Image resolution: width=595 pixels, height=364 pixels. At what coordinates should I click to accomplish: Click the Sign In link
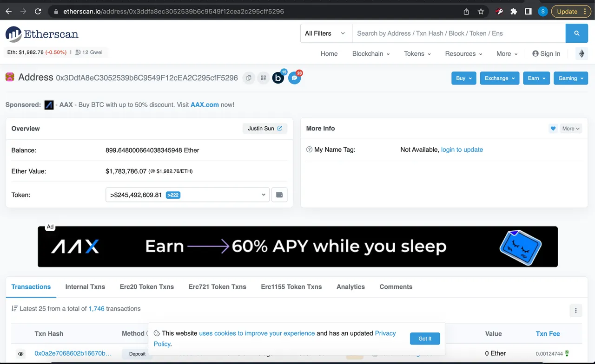[546, 54]
